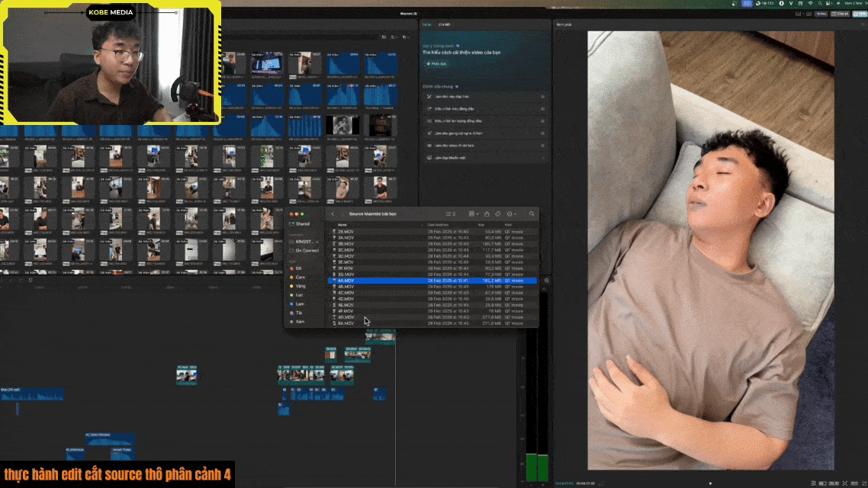Click the Finder tag icon
Screen dimensions: 868x488
tap(498, 214)
